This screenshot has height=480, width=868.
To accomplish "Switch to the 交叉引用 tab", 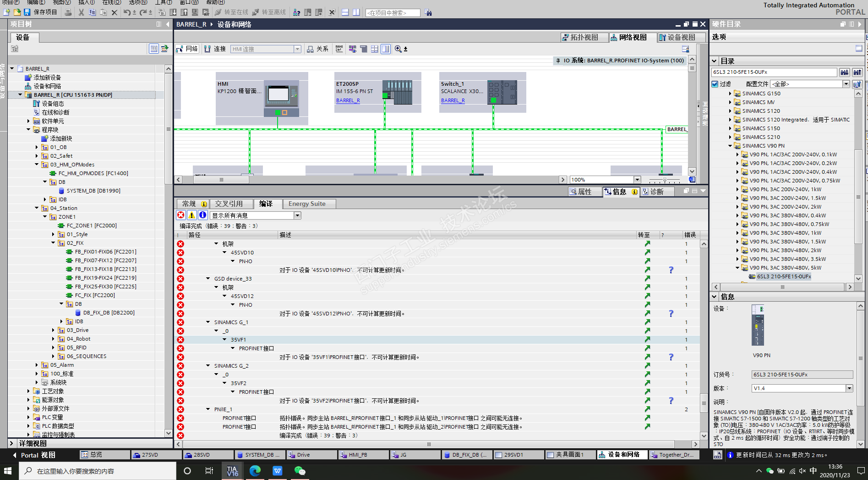I will tap(229, 204).
